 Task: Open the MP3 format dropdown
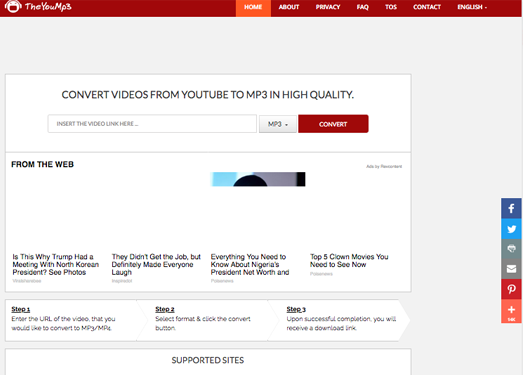(x=278, y=124)
